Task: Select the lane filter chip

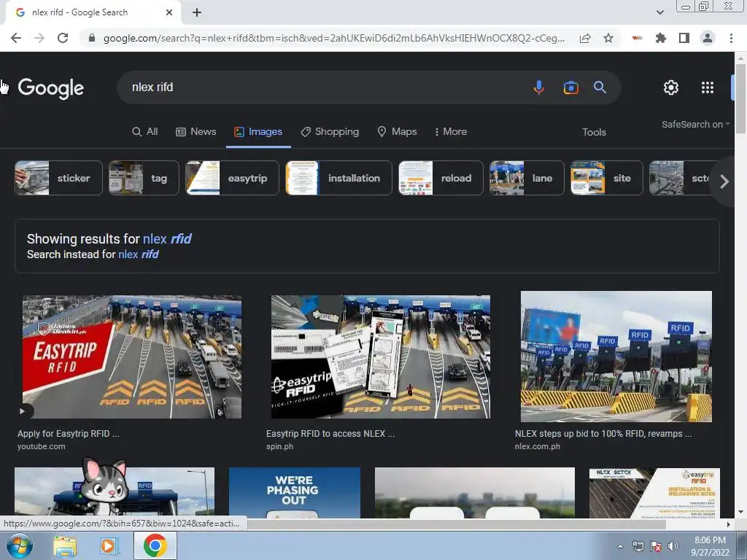Action: 527,178
